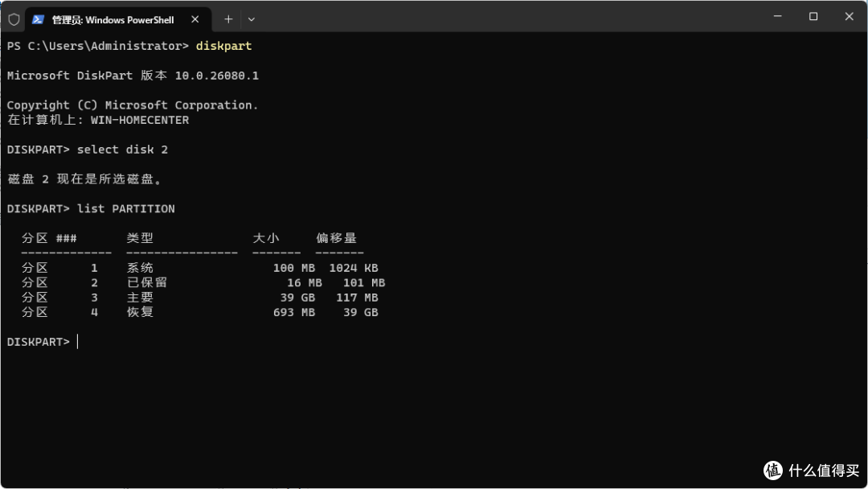Close the terminal window
The width and height of the screenshot is (868, 489).
tap(849, 17)
